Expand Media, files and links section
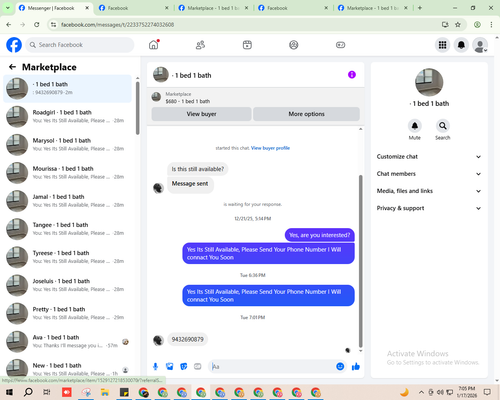Screen dimensions: 500x400 click(x=429, y=191)
